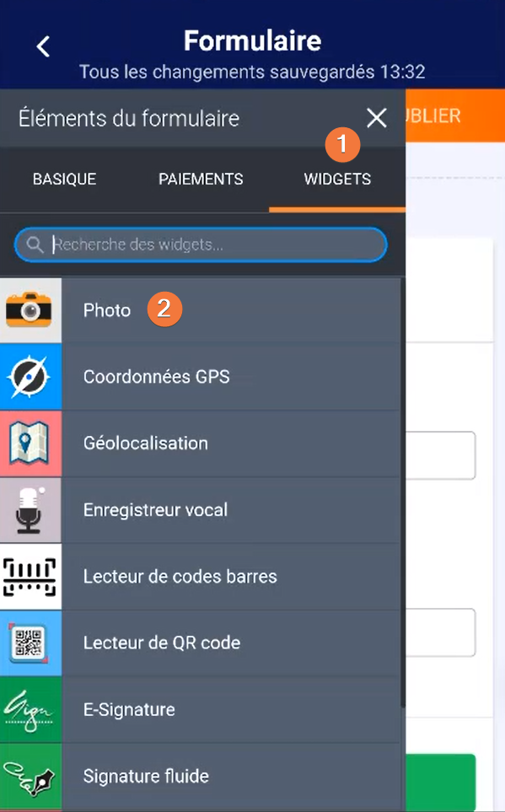The height and width of the screenshot is (812, 505).
Task: Click the Photo camera icon
Action: coord(30,310)
